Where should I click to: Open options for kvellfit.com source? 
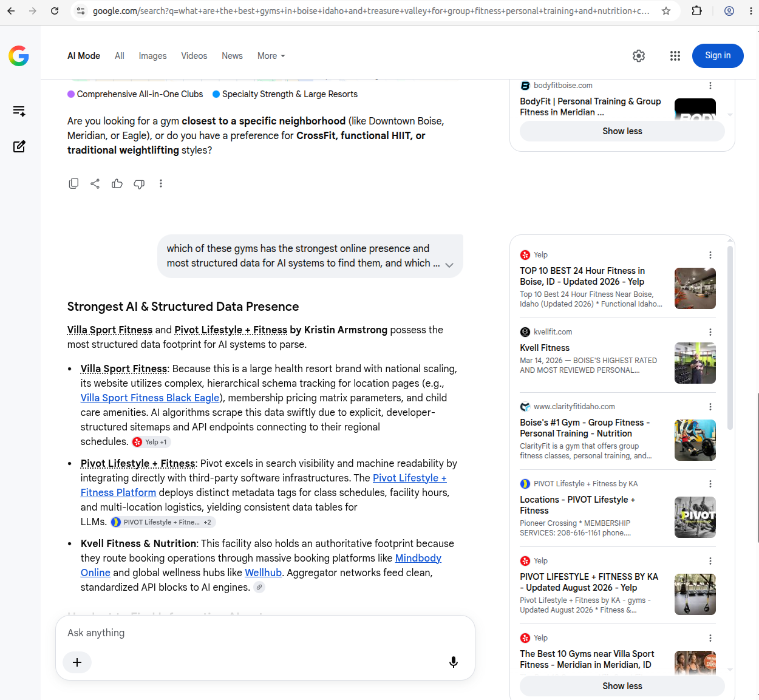click(710, 332)
